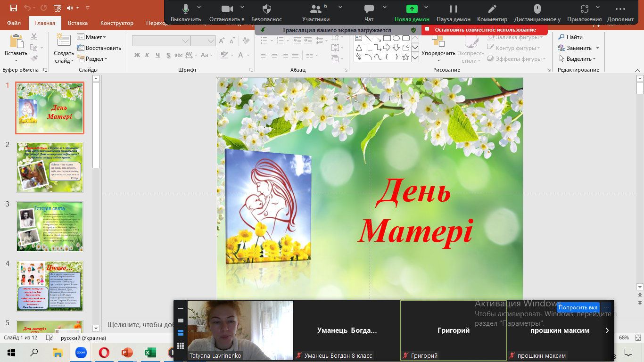Expand the font size combo box
Screen dimensions: 644x362
211,41
